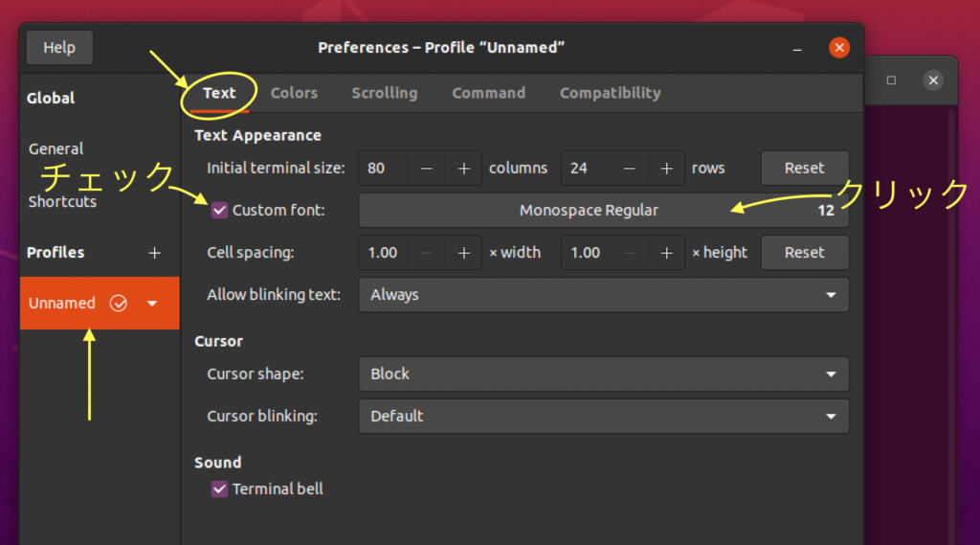The width and height of the screenshot is (980, 545).
Task: Increase cell spacing height with plus
Action: (x=666, y=253)
